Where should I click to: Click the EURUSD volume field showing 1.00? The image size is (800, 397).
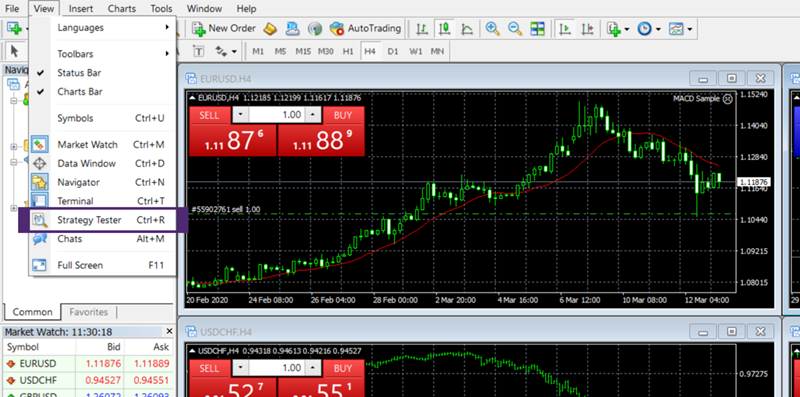[277, 115]
